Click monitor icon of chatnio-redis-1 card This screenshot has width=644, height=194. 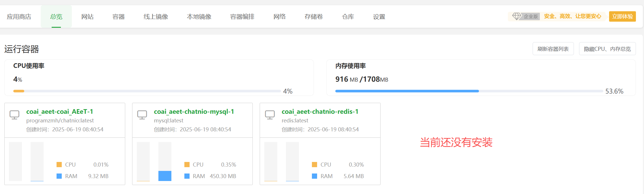270,115
